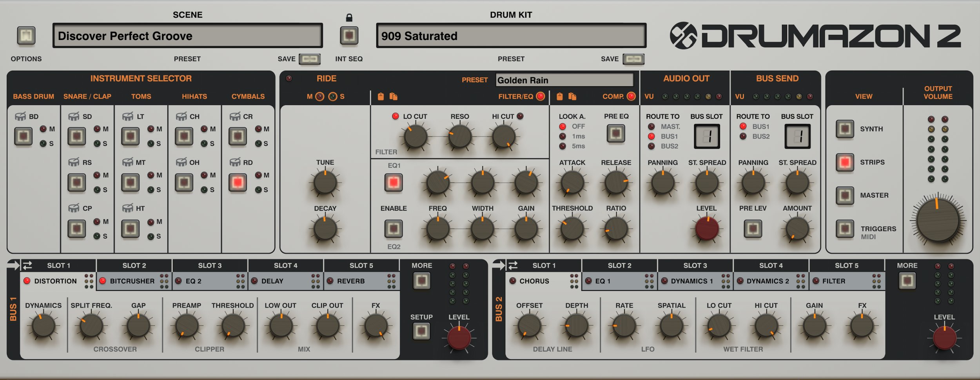
Task: Toggle the PRE LEV bus send button
Action: tap(753, 229)
